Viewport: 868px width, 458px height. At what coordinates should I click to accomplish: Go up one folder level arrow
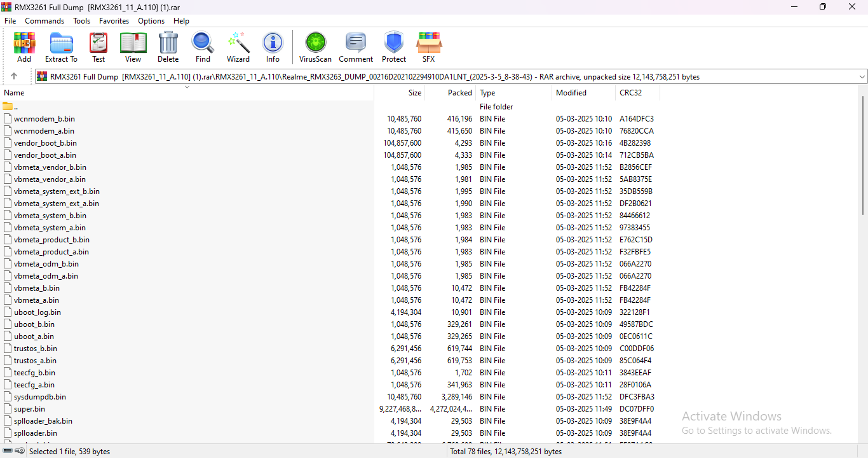pyautogui.click(x=14, y=76)
